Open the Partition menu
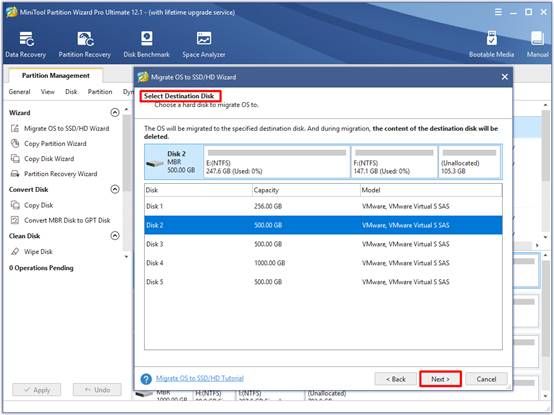The height and width of the screenshot is (415, 554). click(x=100, y=92)
